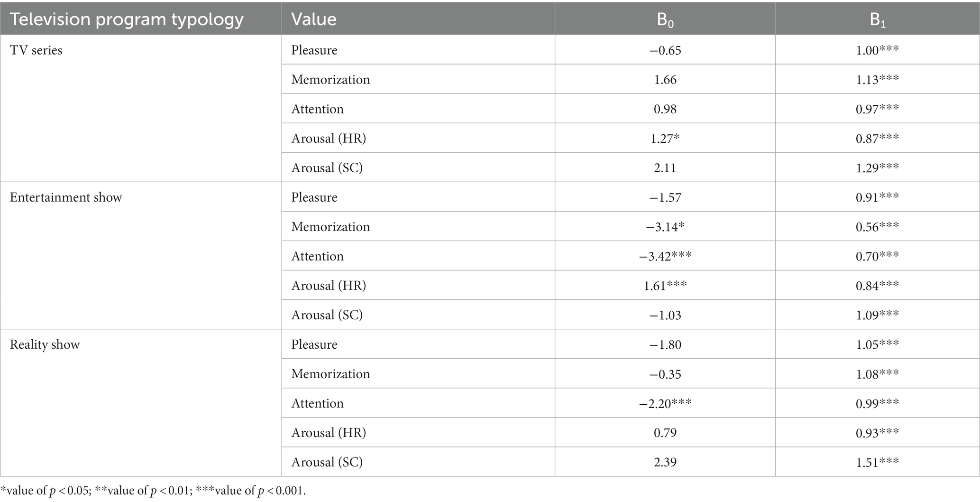Select the Value column header
980x502 pixels.
[314, 19]
